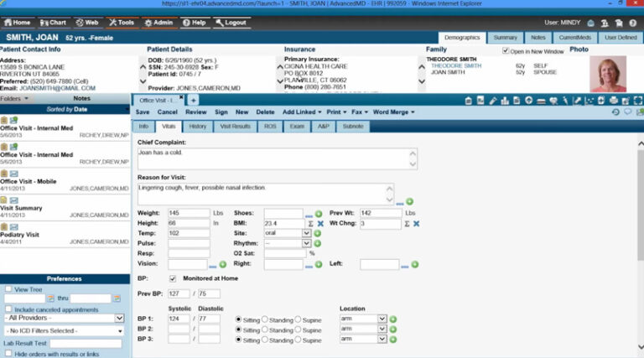This screenshot has height=358, width=644.
Task: Click the bar chart icon in the note toolbar
Action: pos(505,101)
